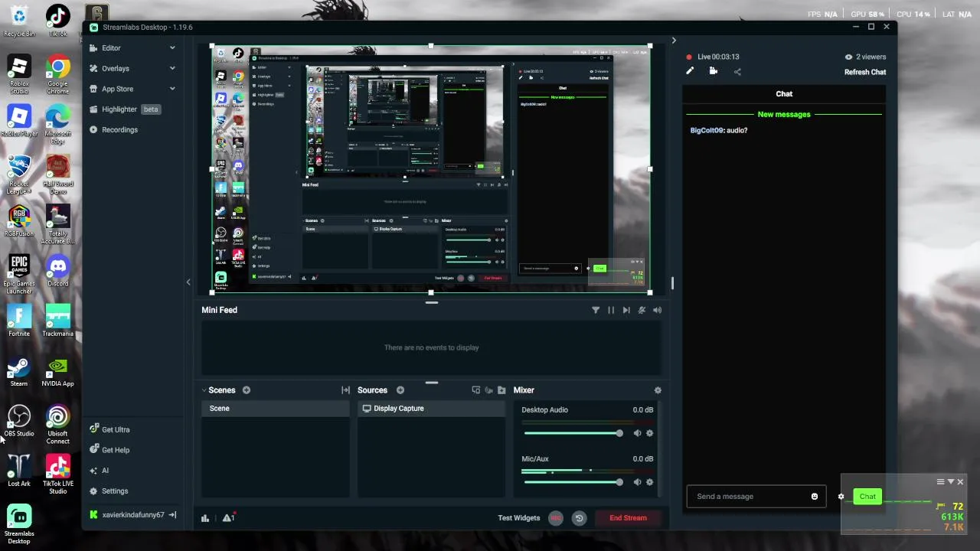Click the New messages divider in chat
980x551 pixels.
tap(784, 114)
